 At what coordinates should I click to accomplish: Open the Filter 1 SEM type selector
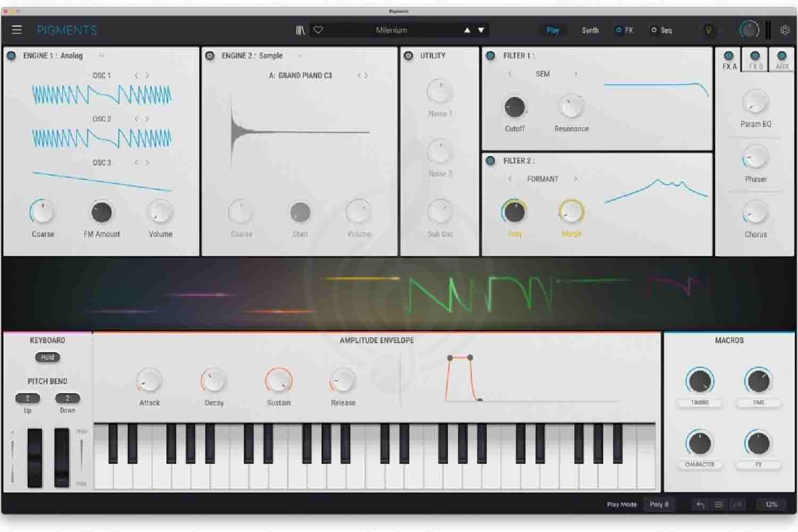pos(543,74)
